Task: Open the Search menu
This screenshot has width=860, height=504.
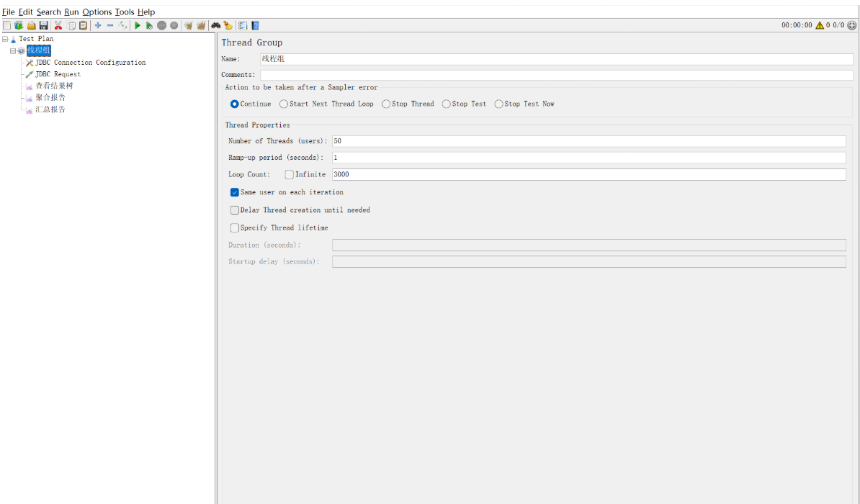Action: 49,12
